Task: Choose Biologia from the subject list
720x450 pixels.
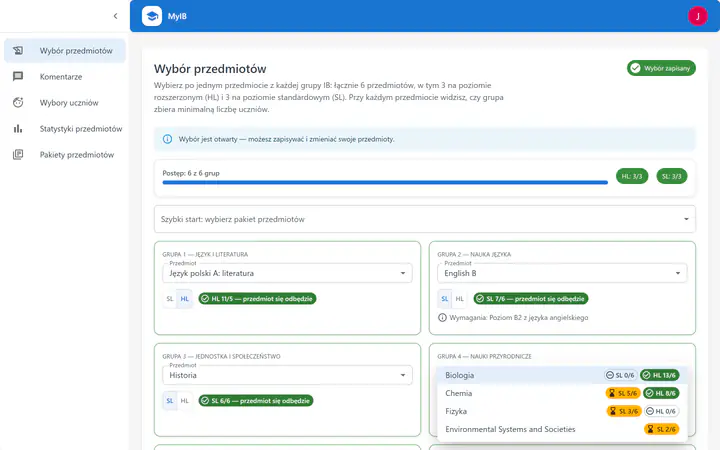Action: 562,375
